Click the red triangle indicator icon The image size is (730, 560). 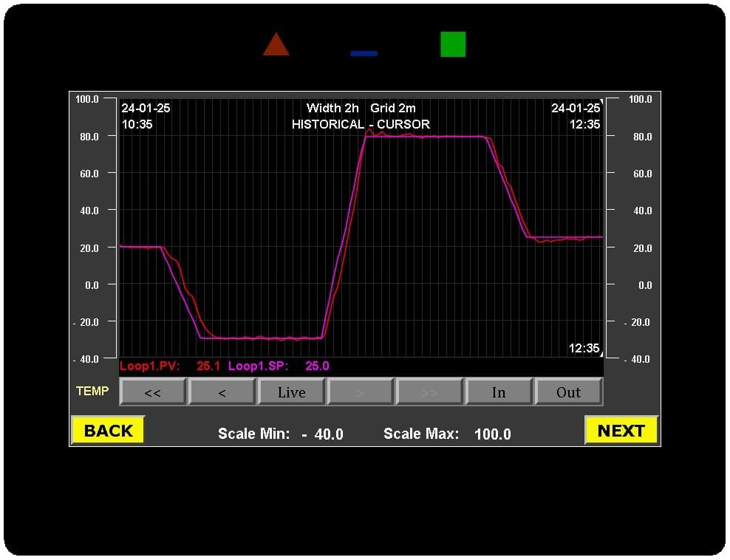point(276,44)
